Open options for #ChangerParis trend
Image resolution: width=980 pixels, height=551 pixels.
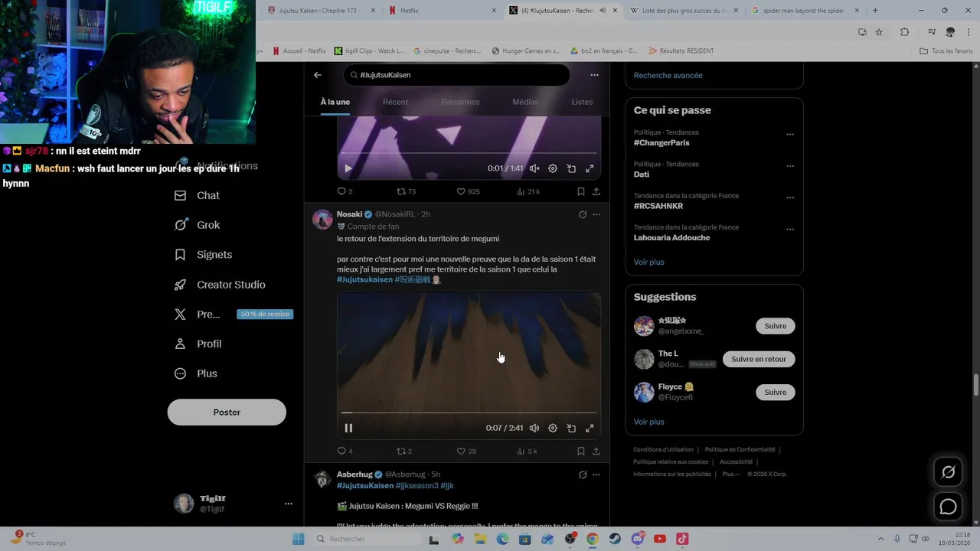point(790,135)
